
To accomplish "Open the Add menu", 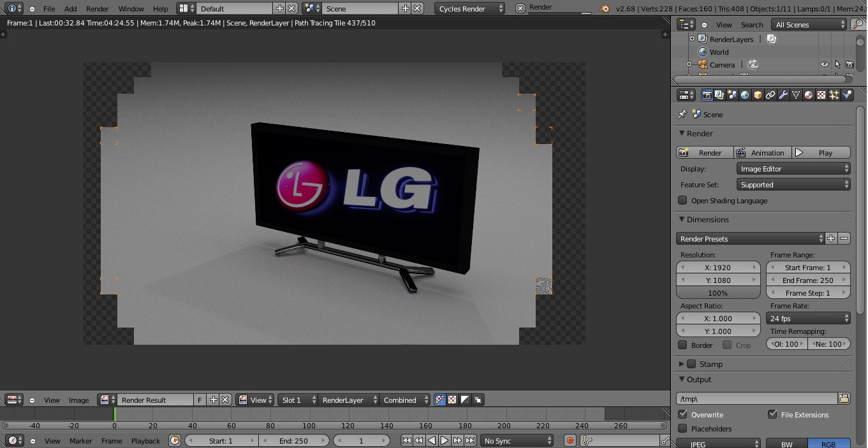I will point(71,8).
